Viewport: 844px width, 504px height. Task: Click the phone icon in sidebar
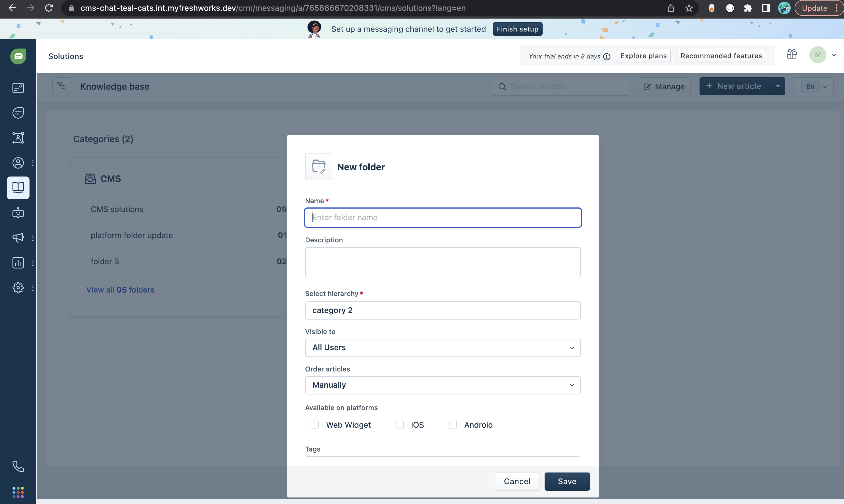coord(18,466)
